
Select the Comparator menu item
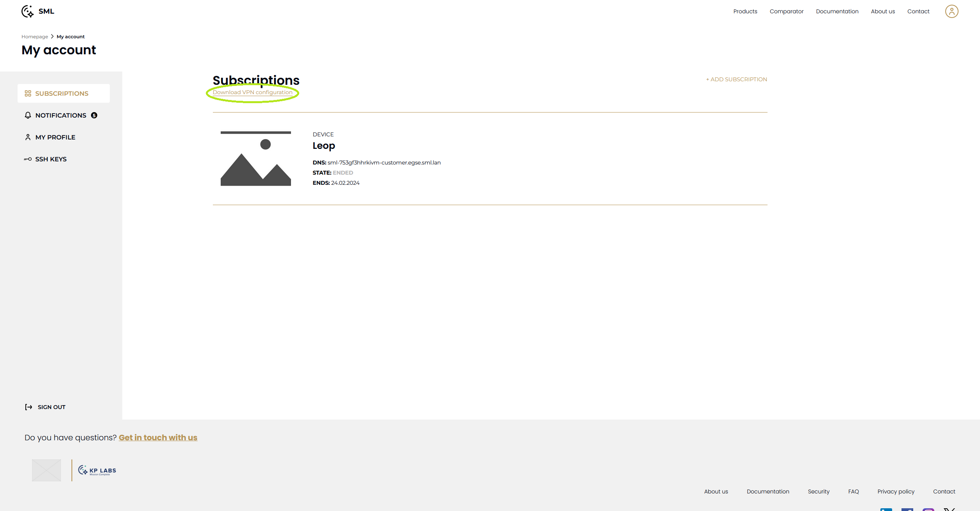tap(785, 11)
